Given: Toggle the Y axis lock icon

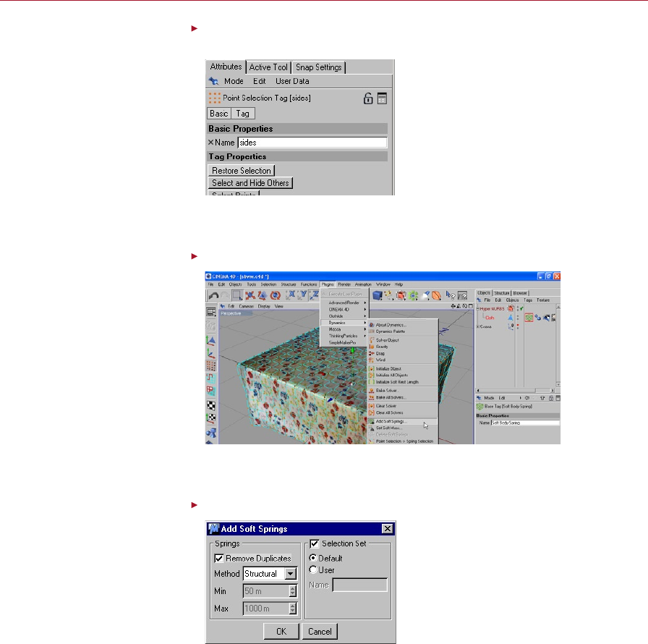Looking at the screenshot, I should [x=302, y=295].
